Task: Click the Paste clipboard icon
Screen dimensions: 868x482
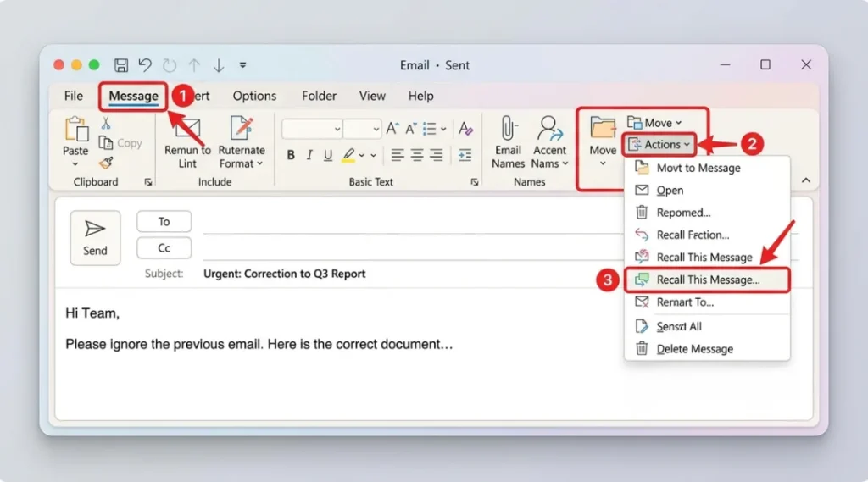Action: tap(75, 129)
